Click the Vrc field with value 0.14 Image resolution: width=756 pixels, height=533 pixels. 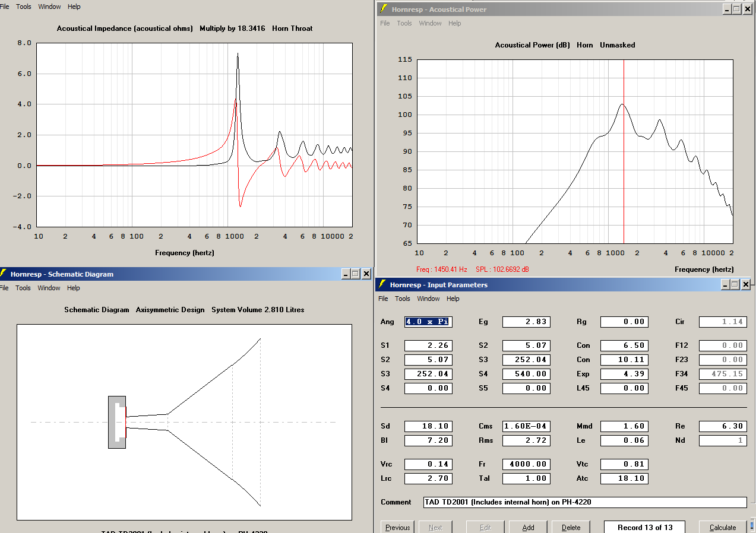click(x=428, y=464)
